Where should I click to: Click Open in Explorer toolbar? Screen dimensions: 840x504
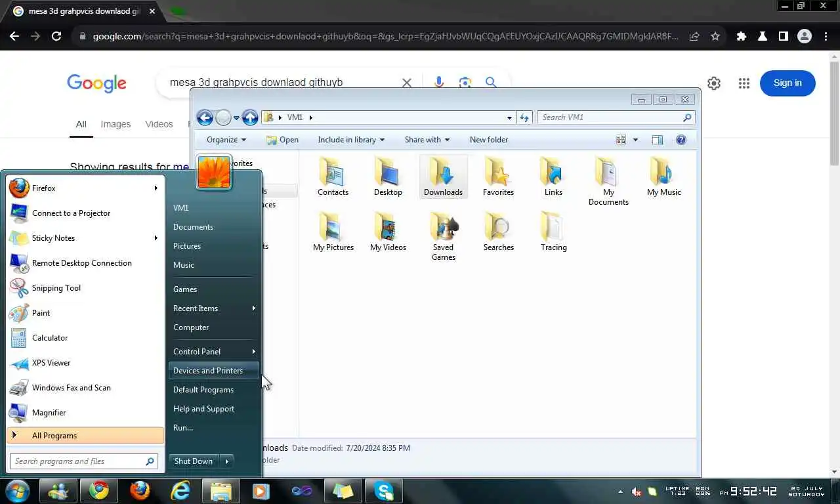click(x=282, y=140)
